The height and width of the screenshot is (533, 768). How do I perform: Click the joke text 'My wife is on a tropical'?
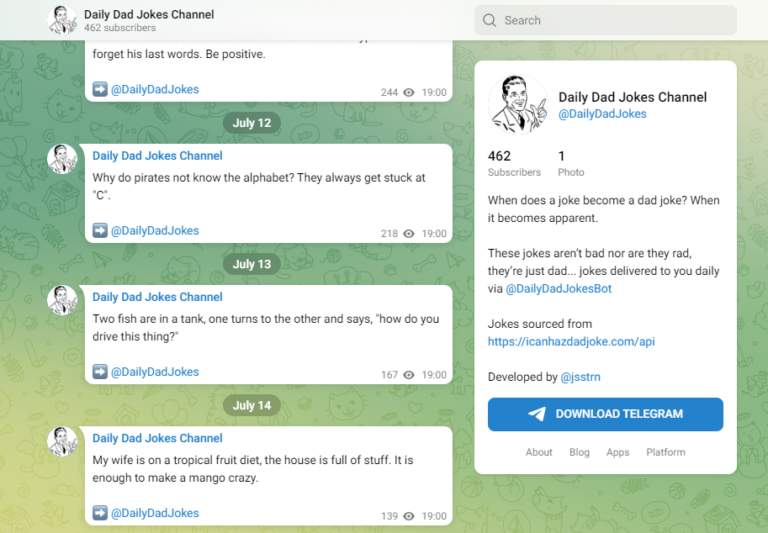point(253,468)
